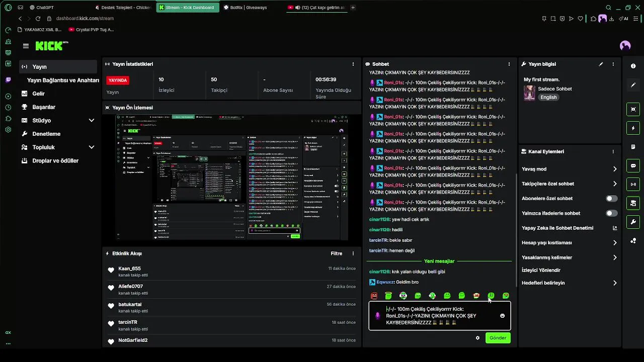Insert the red angry emote
The width and height of the screenshot is (644, 362).
(x=374, y=296)
